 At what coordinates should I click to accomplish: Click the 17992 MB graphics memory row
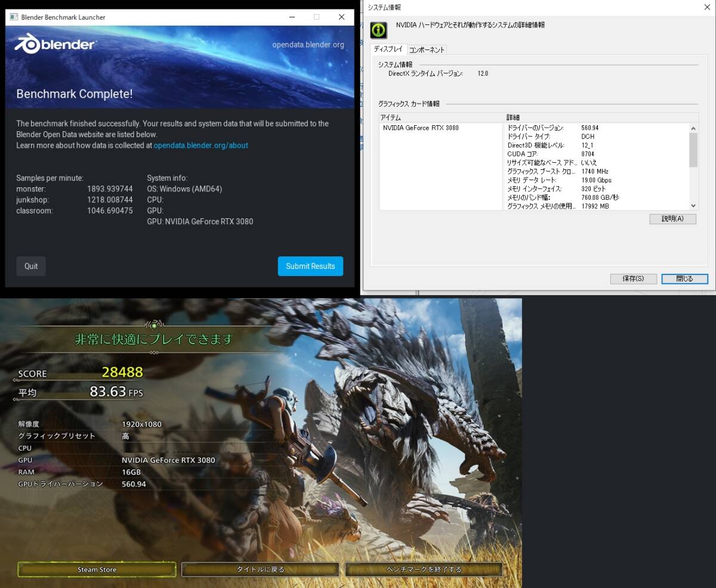coord(597,206)
